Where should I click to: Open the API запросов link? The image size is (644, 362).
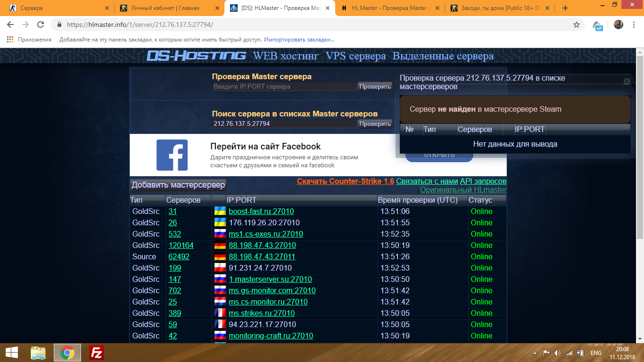coord(483,181)
